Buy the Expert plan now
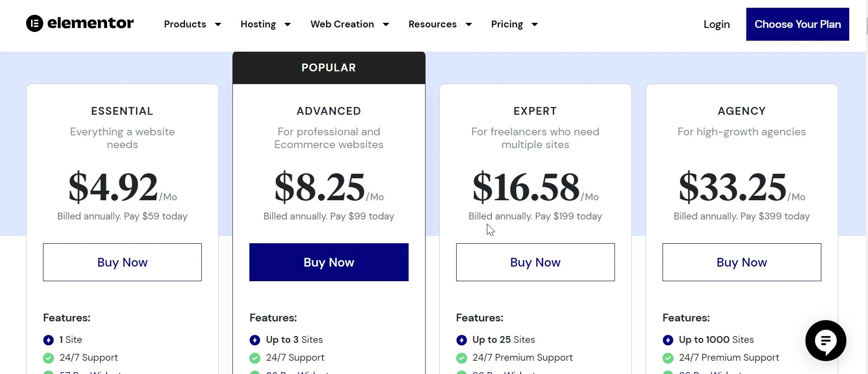The image size is (868, 374). [535, 262]
